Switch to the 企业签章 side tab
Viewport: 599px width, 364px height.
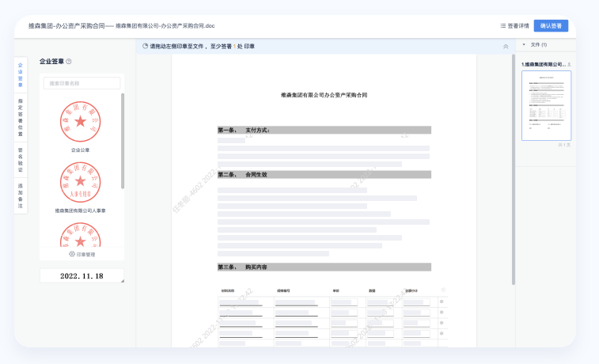pos(21,74)
